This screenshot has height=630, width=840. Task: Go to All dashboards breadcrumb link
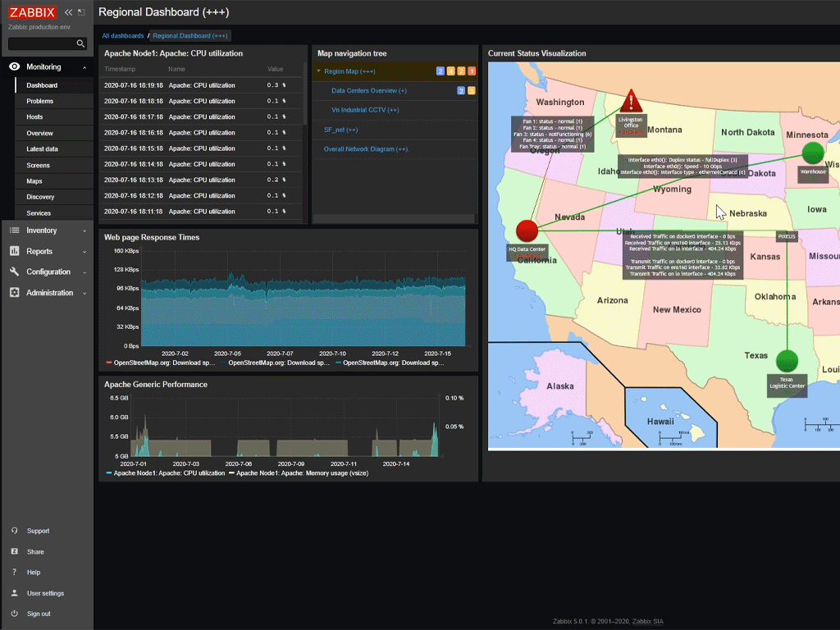tap(123, 36)
